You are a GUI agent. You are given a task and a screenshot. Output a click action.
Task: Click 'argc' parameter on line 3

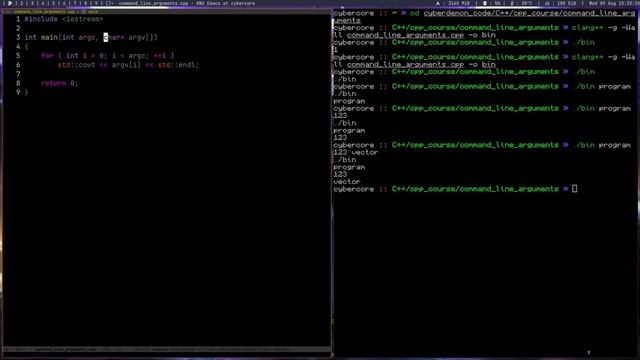(87, 38)
